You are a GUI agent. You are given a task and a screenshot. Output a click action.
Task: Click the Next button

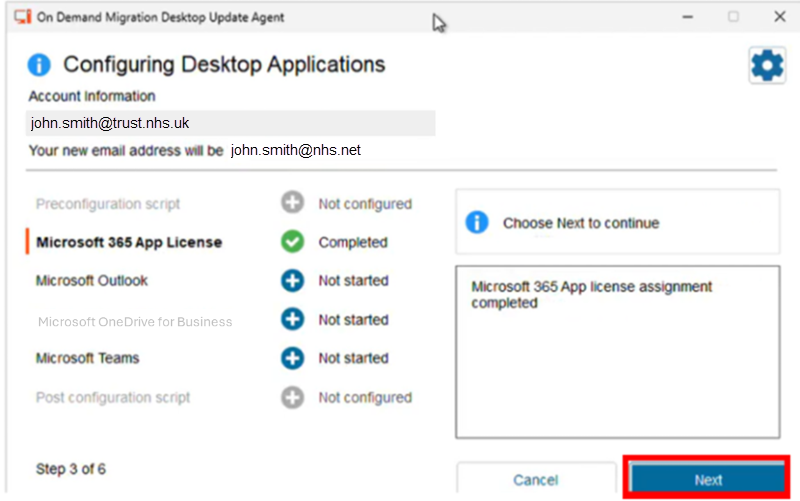tap(708, 479)
